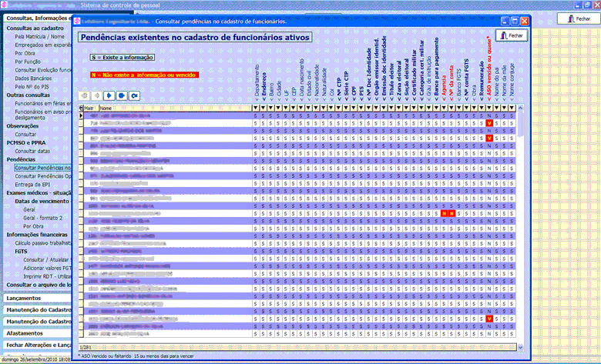The width and height of the screenshot is (601, 364).
Task: Click the current-row arrow marker of first row
Action: pyautogui.click(x=81, y=115)
